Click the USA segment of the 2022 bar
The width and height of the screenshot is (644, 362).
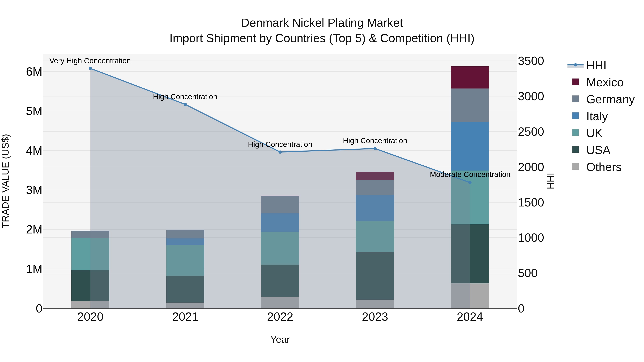click(x=280, y=281)
